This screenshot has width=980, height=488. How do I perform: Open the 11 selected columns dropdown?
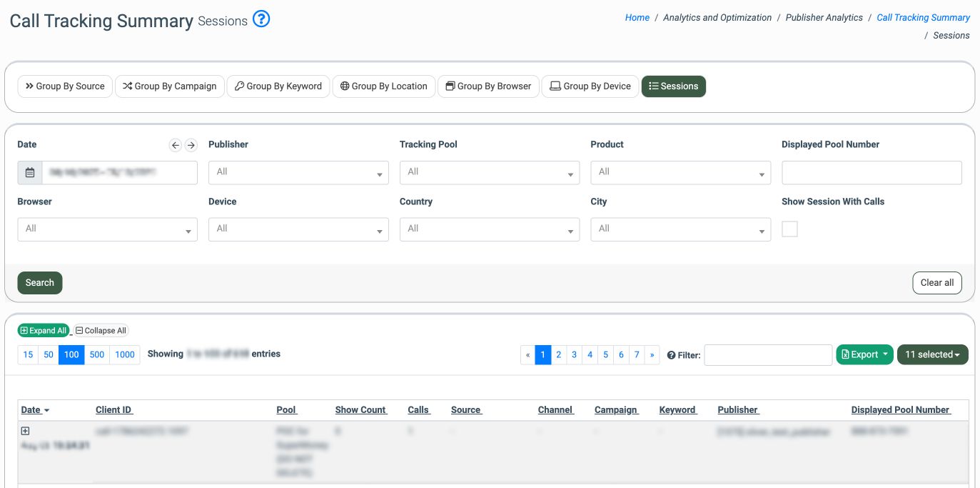(933, 354)
